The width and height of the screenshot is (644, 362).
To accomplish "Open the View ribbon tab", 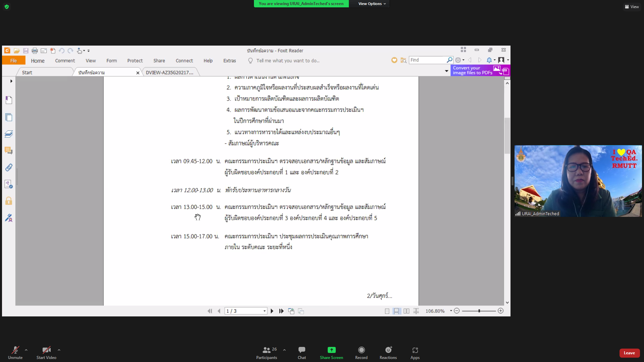I will click(91, 61).
